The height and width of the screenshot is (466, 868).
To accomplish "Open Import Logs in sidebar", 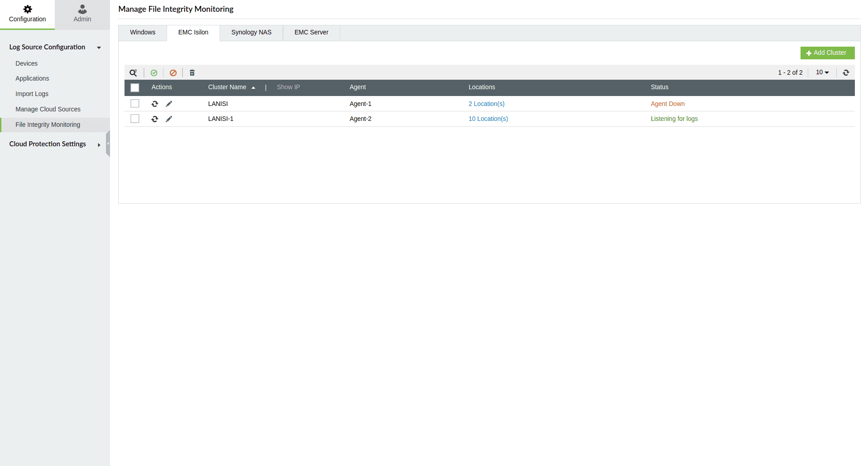I will click(x=32, y=94).
